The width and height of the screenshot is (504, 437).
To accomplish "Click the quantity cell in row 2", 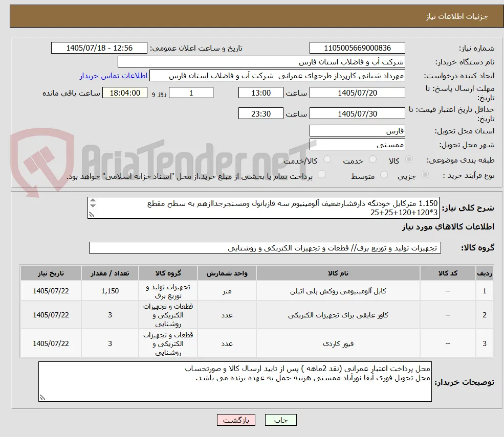I will [x=110, y=315].
